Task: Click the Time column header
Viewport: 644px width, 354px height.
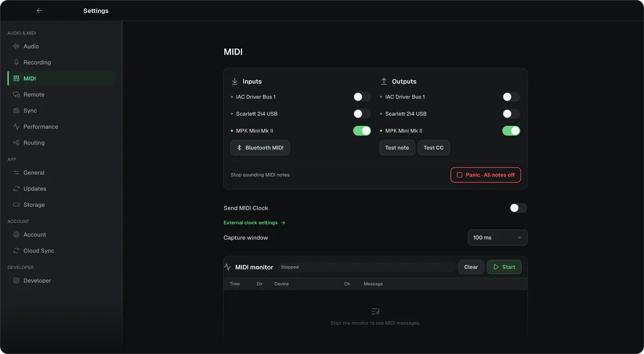Action: point(235,284)
